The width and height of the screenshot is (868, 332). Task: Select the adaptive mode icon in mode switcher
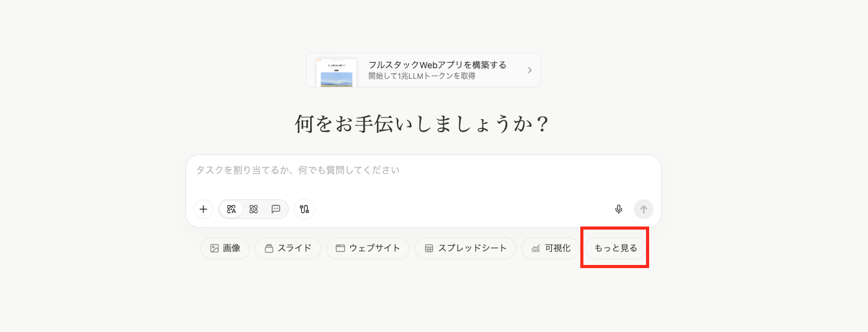(x=231, y=209)
